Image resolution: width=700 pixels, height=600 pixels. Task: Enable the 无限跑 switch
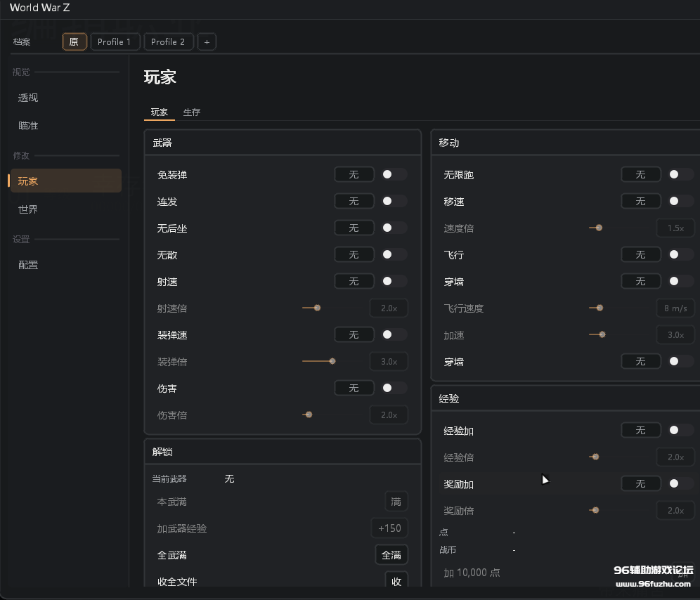coord(681,174)
